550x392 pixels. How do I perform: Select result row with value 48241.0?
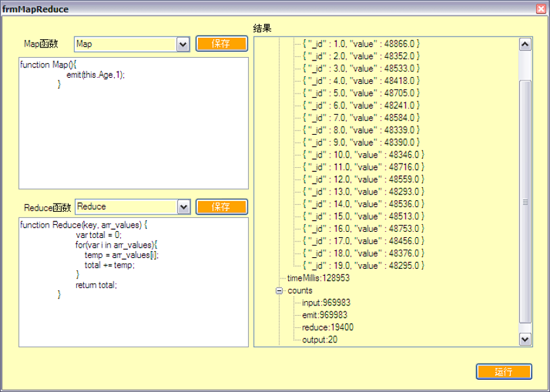point(362,105)
